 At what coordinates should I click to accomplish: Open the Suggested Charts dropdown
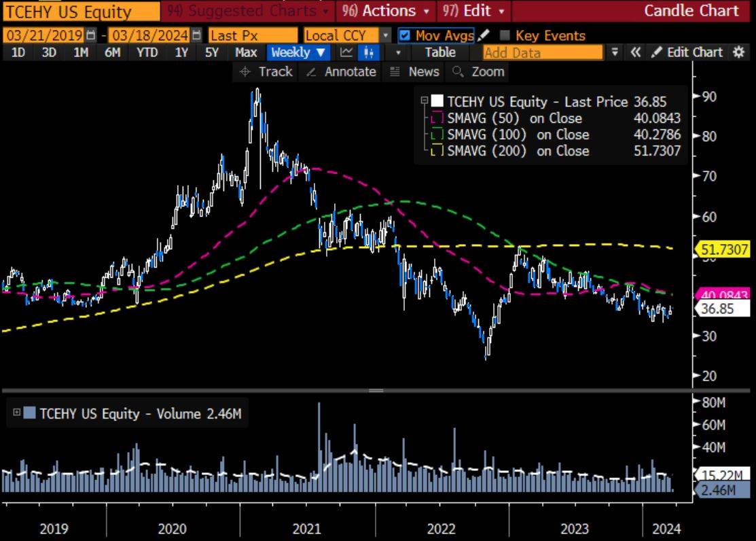point(249,11)
